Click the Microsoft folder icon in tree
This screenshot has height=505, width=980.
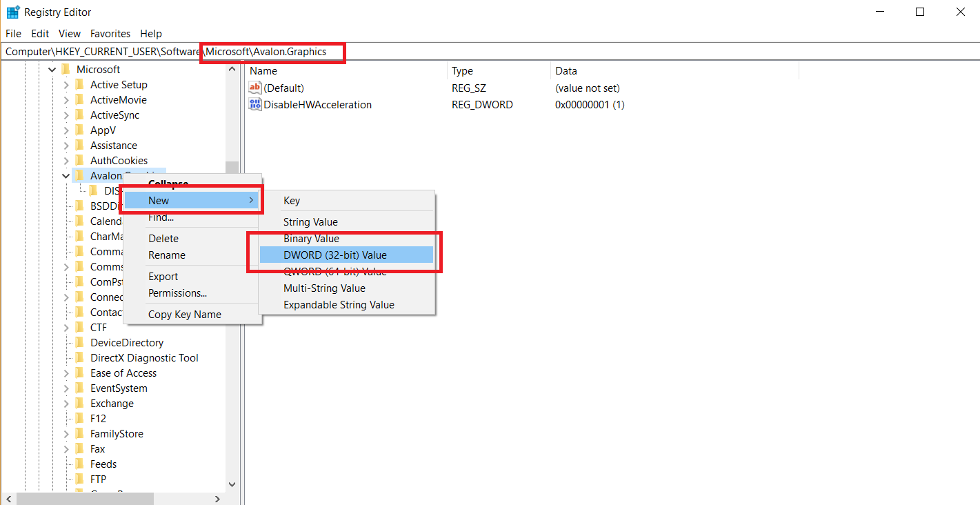(66, 69)
